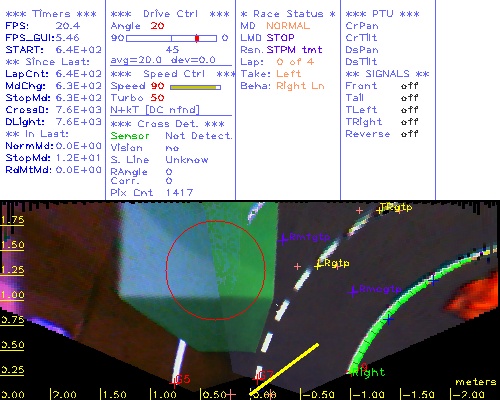Click the red marker on angle slider
Viewport: 500px width, 400px height.
pyautogui.click(x=197, y=38)
